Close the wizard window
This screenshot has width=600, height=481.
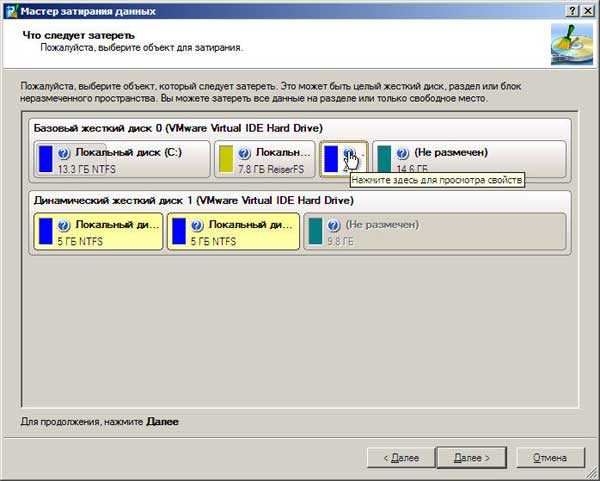click(x=588, y=11)
